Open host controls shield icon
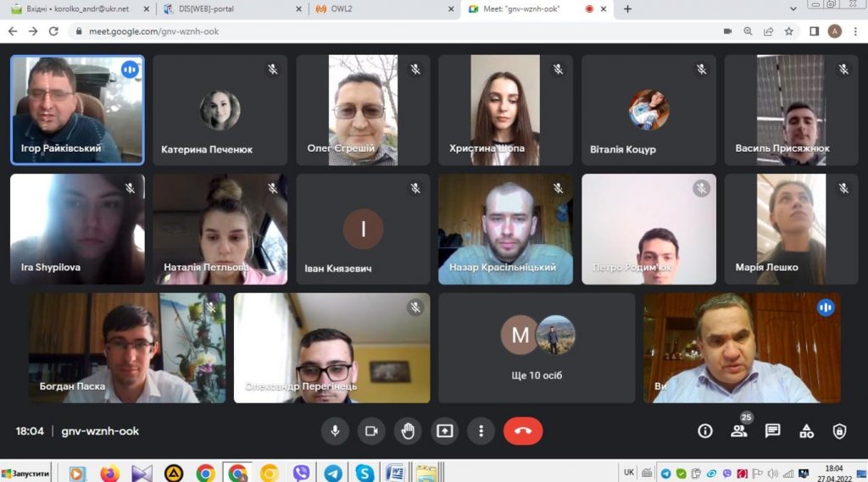 point(839,431)
